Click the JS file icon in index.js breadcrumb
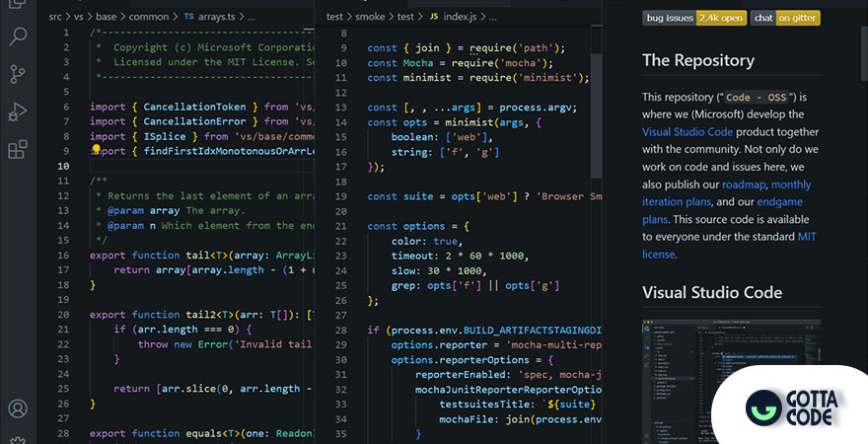 [434, 17]
